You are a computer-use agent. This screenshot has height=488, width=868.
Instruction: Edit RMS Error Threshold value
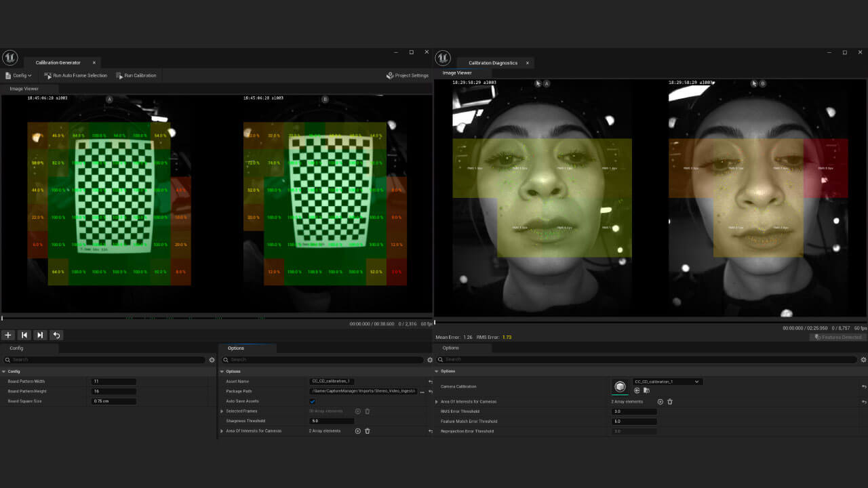[x=634, y=411]
